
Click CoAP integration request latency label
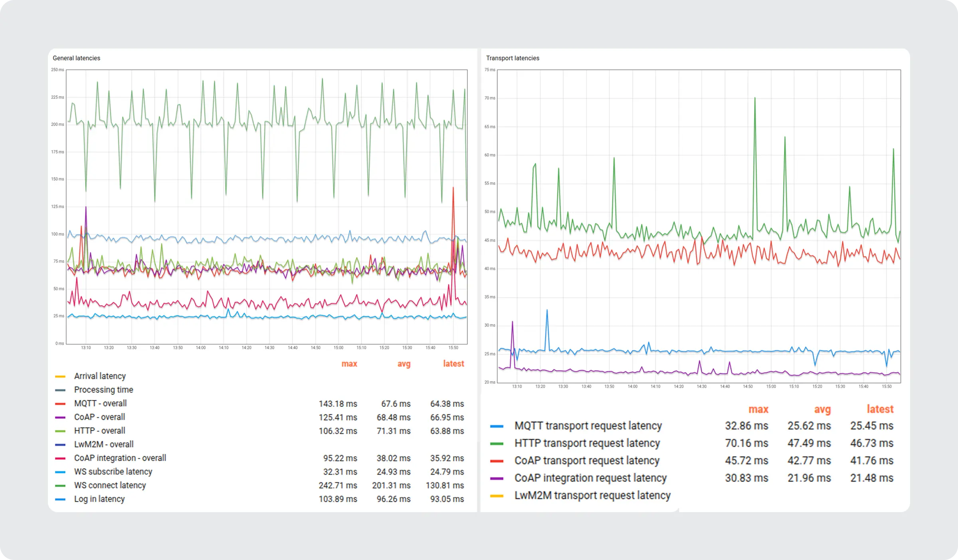[590, 478]
